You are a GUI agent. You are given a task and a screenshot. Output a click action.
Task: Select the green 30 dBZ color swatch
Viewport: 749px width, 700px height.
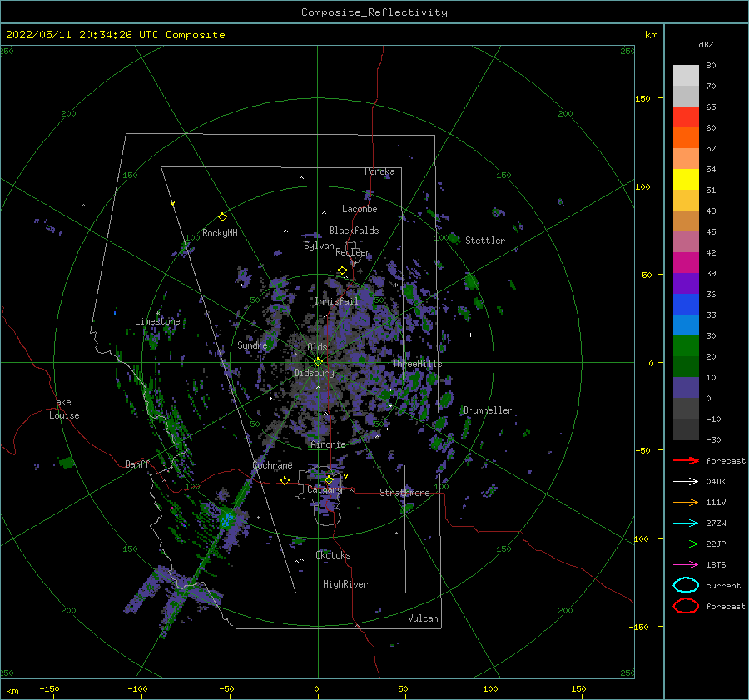(686, 346)
